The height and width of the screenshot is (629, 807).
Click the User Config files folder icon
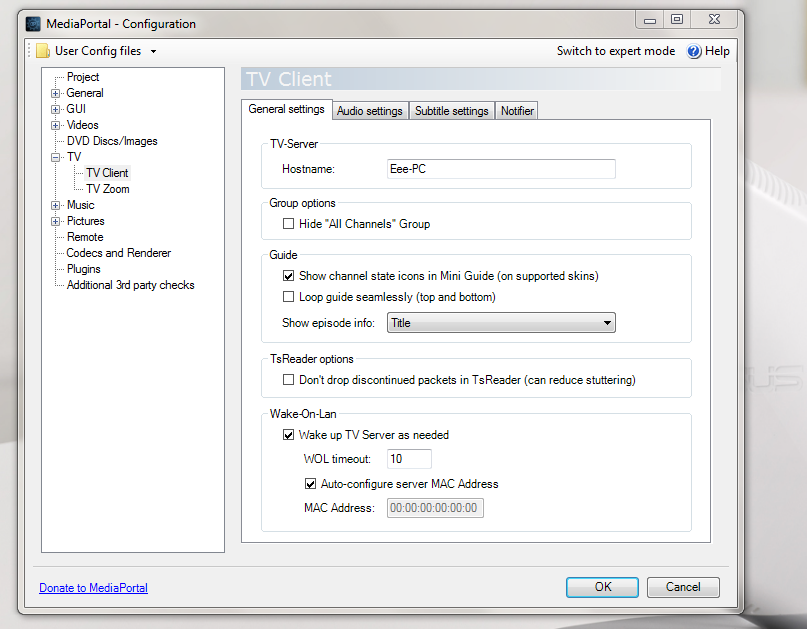43,51
